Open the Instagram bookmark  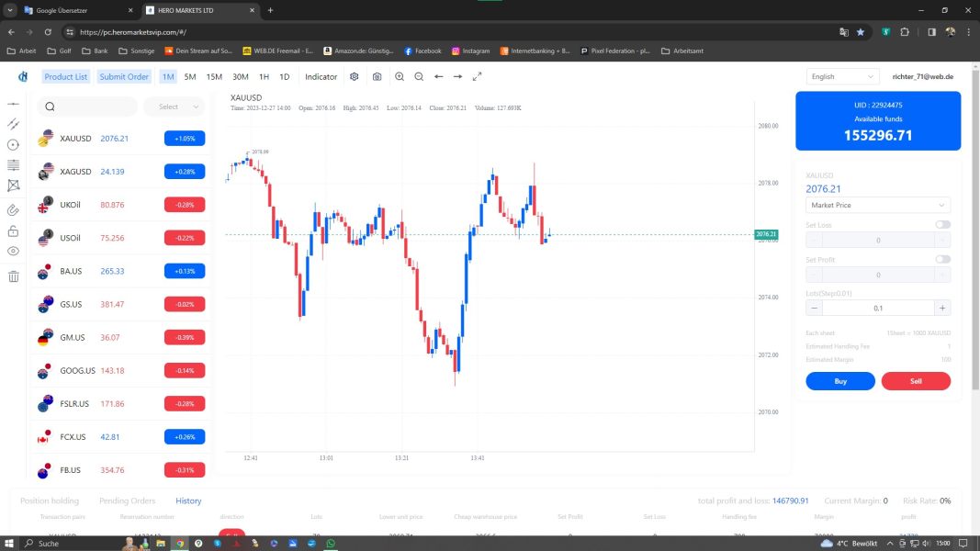coord(470,51)
